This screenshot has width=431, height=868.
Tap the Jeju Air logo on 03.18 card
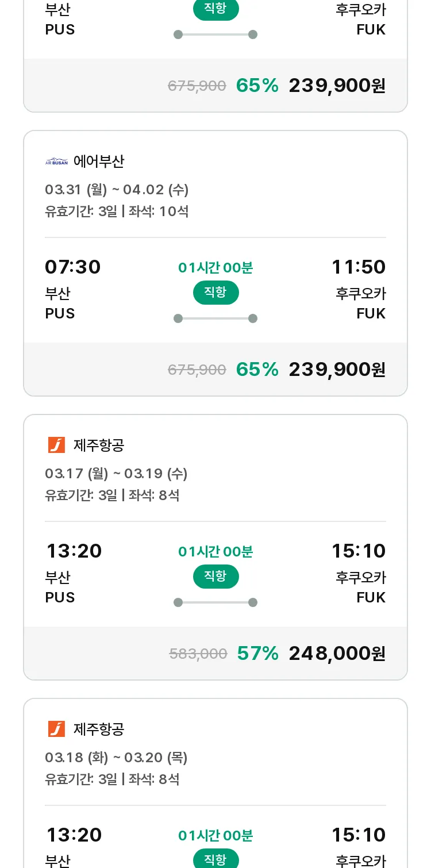(x=56, y=729)
